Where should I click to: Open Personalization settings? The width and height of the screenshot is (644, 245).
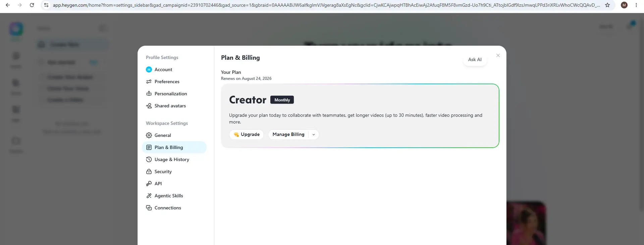point(174,94)
